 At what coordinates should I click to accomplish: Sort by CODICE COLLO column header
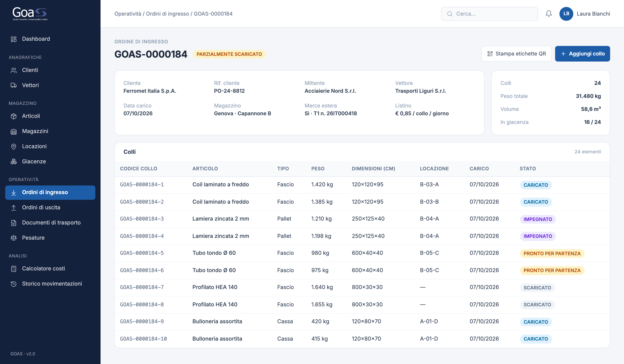[x=138, y=169]
